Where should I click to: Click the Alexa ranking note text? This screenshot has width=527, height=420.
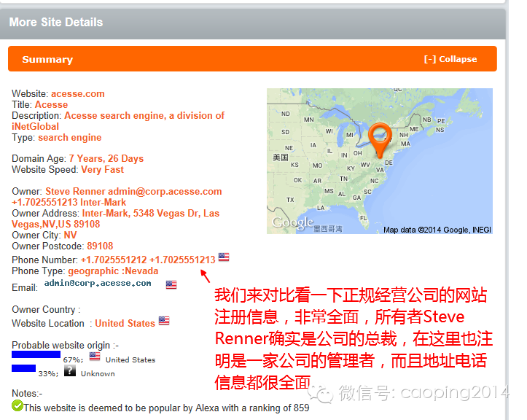point(166,408)
